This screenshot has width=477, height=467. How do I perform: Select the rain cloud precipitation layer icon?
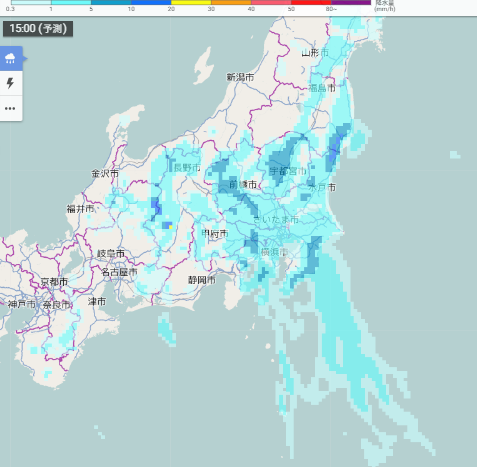pos(11,59)
